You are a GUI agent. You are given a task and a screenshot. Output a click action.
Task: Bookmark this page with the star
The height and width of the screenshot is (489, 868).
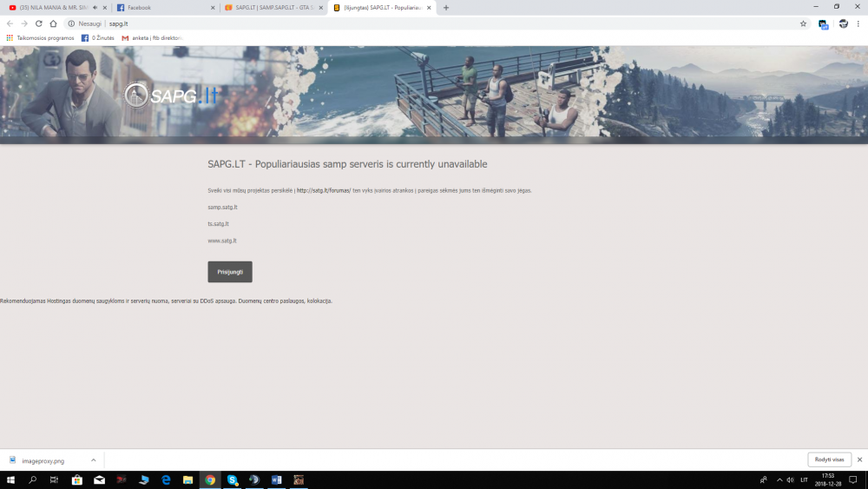click(803, 23)
